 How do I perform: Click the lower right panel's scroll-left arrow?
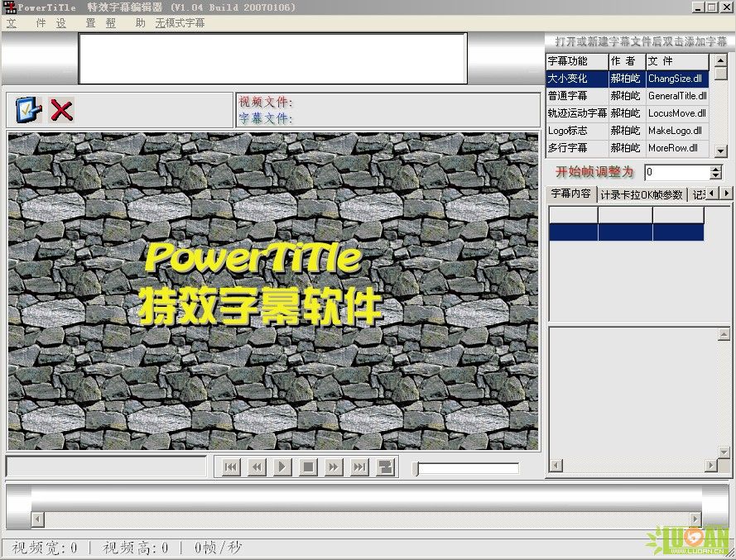tap(556, 465)
